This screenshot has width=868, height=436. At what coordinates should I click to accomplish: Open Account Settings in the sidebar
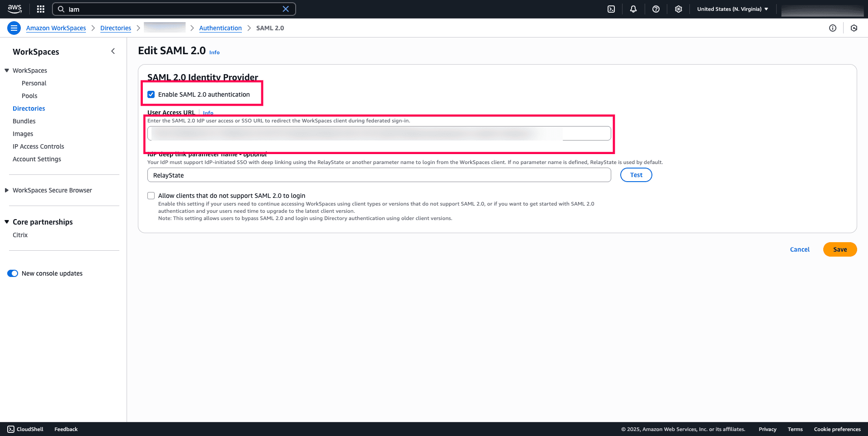pyautogui.click(x=37, y=159)
